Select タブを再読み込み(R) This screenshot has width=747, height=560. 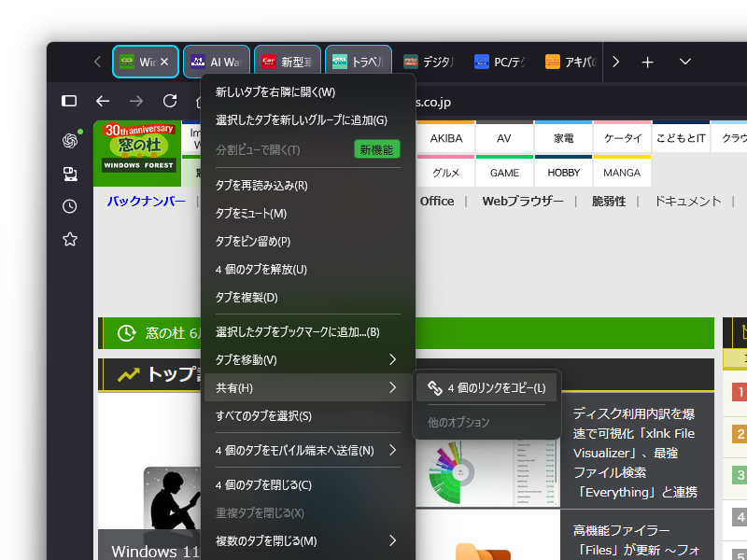[x=308, y=185]
